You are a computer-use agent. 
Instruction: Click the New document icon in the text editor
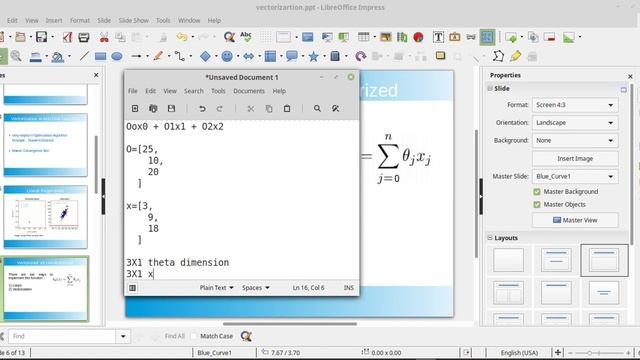coord(135,109)
